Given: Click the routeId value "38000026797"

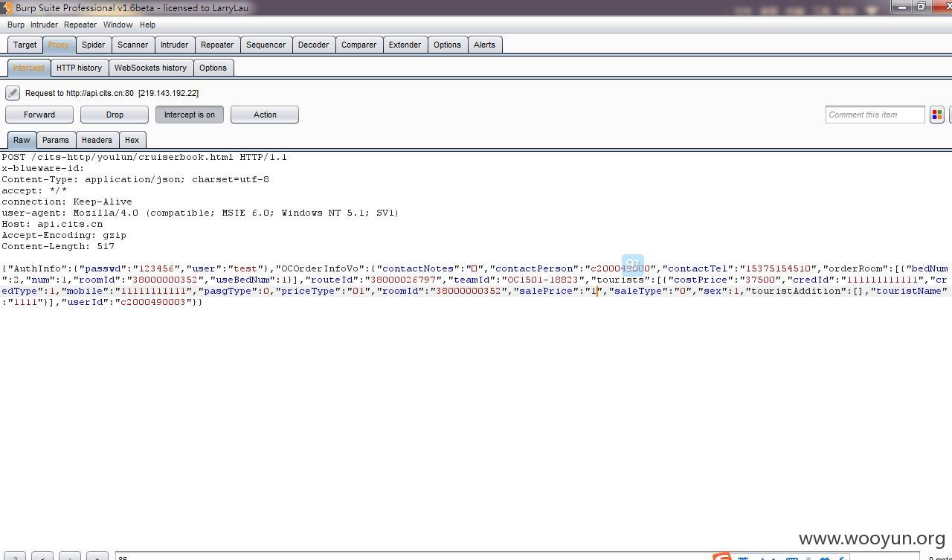Looking at the screenshot, I should [x=403, y=280].
